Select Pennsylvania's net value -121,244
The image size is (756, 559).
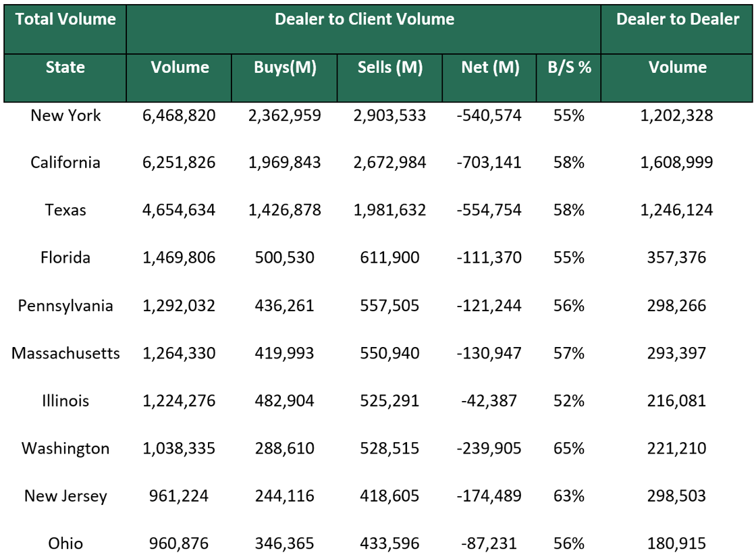[x=488, y=306]
